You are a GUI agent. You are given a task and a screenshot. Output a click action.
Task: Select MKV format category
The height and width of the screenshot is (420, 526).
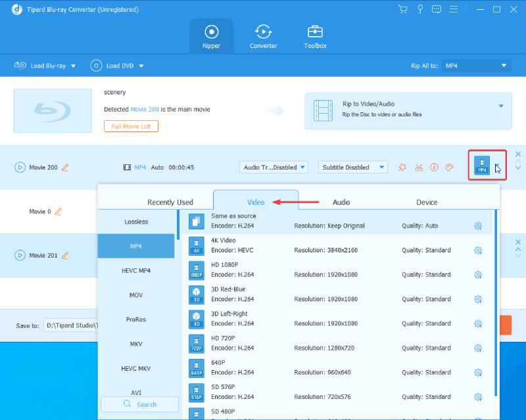coord(136,344)
